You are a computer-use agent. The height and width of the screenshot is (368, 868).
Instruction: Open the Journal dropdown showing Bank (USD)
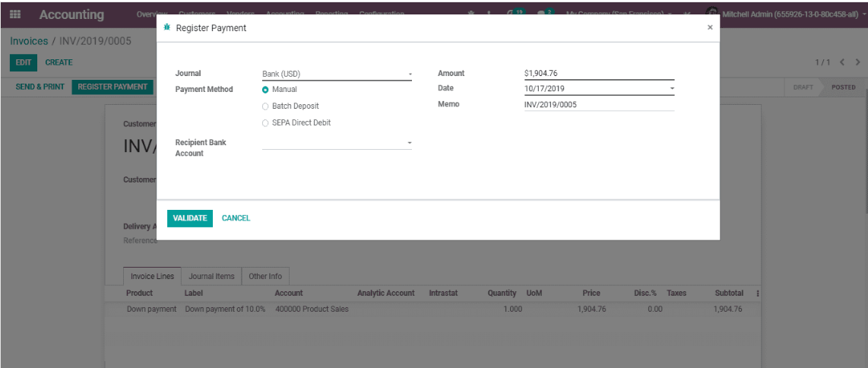tap(337, 75)
